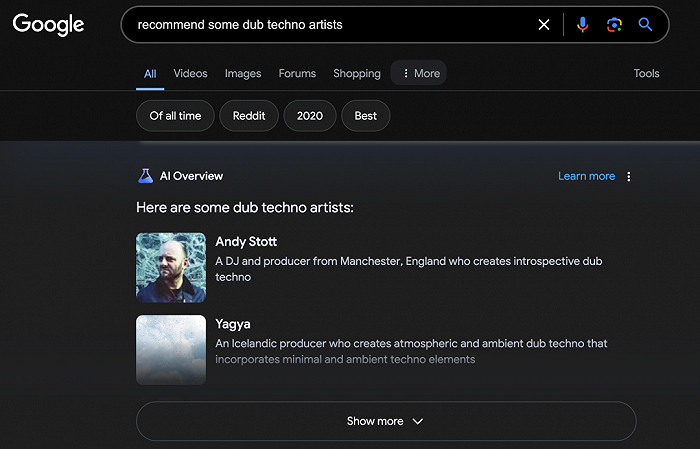700x449 pixels.
Task: Select the Reddit filter chip
Action: click(x=249, y=116)
